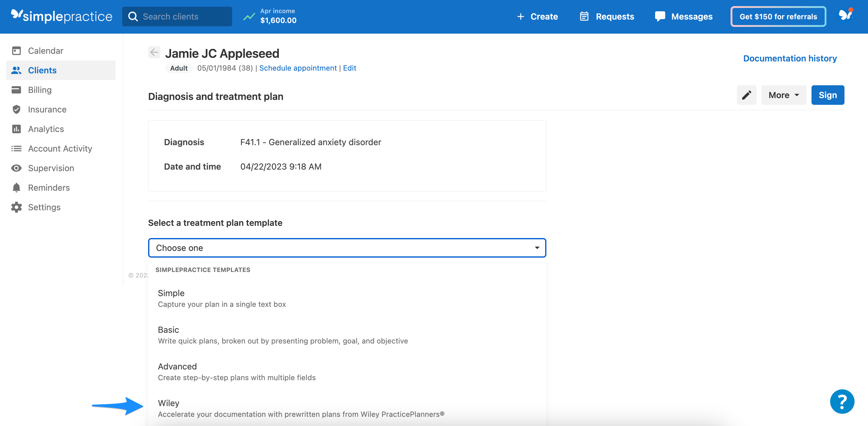Open the Calendar section in the sidebar
868x426 pixels.
click(45, 50)
